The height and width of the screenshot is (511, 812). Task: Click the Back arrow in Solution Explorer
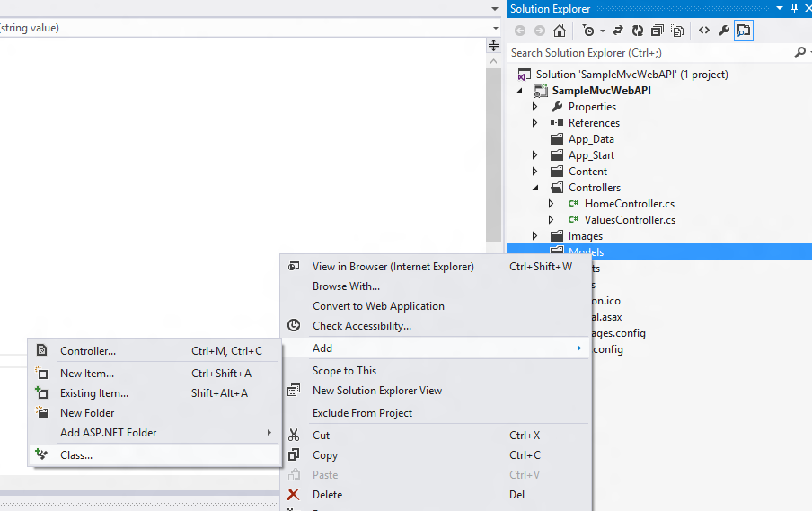[520, 31]
